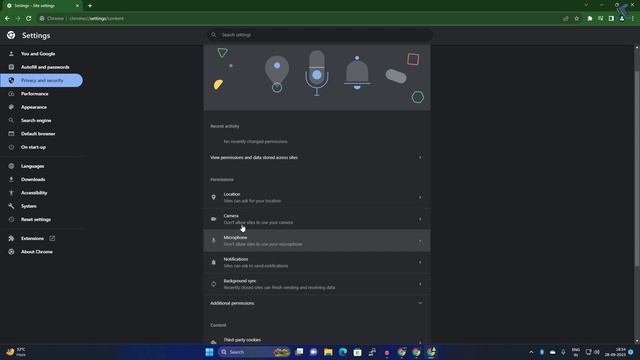640x360 pixels.
Task: Open the Extensions puzzle icon
Action: 590,18
